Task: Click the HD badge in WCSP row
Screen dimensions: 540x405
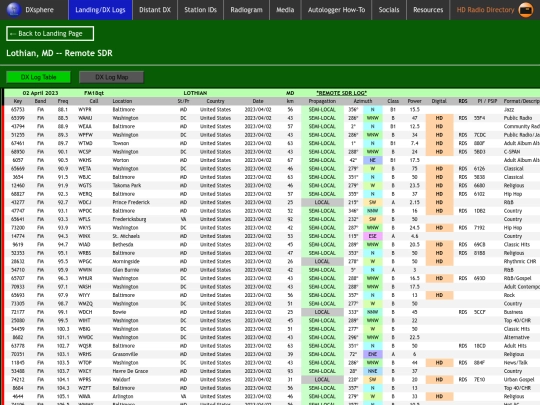Action: tap(439, 152)
